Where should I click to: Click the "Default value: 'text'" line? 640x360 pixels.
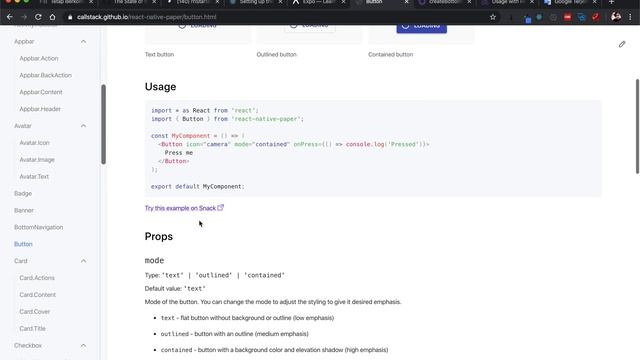point(175,289)
